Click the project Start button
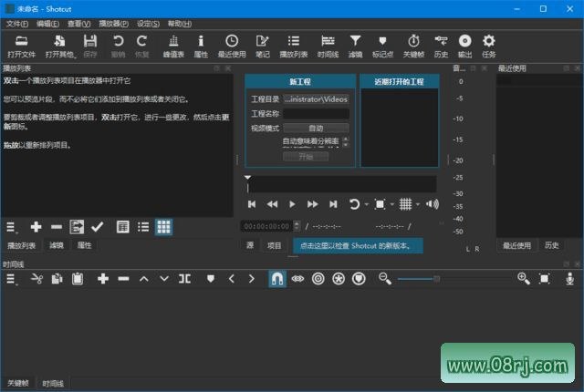Screen dimensions: 584x392 pos(306,157)
